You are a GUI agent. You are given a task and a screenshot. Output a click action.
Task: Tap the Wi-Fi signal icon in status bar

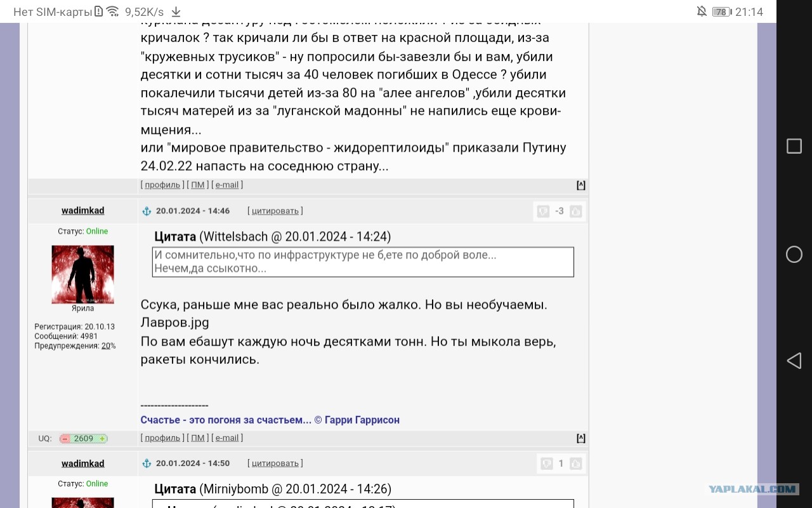pyautogui.click(x=112, y=11)
